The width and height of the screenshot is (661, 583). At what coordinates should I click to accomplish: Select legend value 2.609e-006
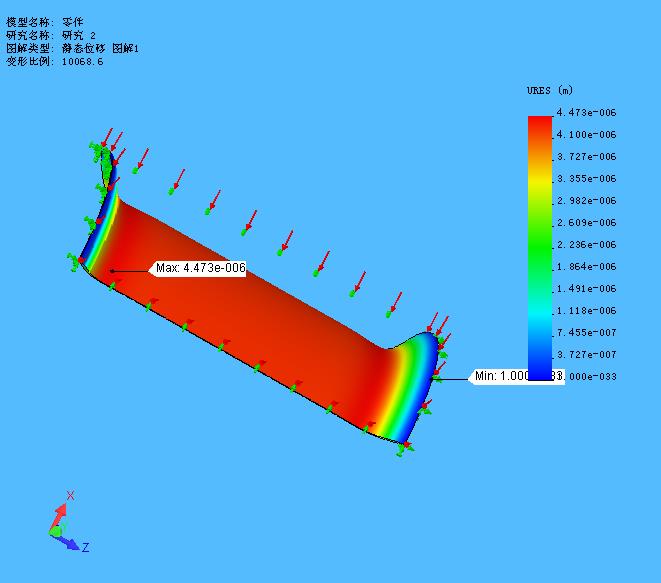tap(586, 223)
